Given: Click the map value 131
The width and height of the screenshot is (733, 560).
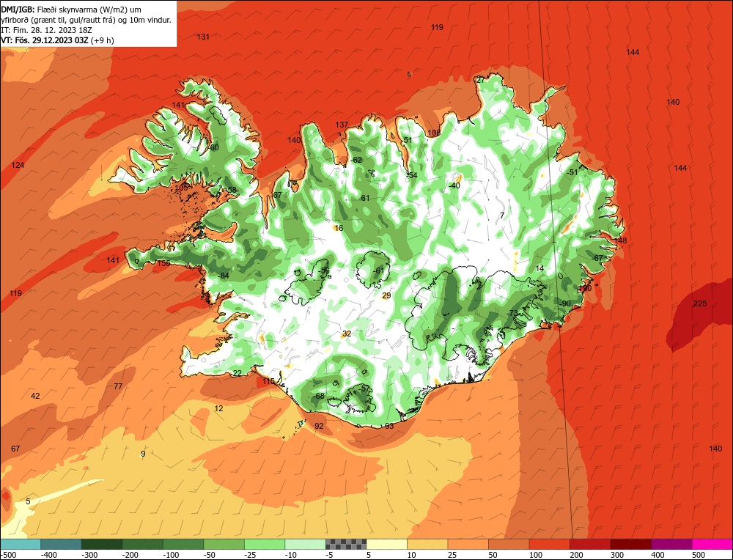Looking at the screenshot, I should pyautogui.click(x=203, y=37).
